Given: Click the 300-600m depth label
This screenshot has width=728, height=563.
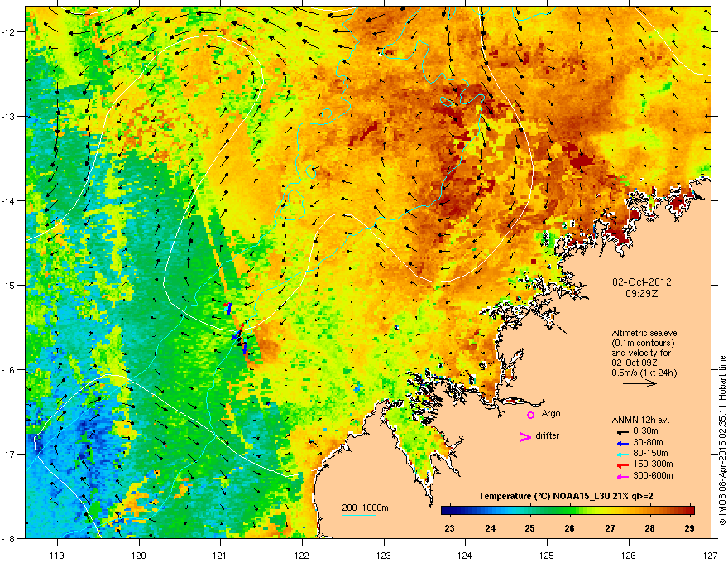Looking at the screenshot, I should (654, 476).
